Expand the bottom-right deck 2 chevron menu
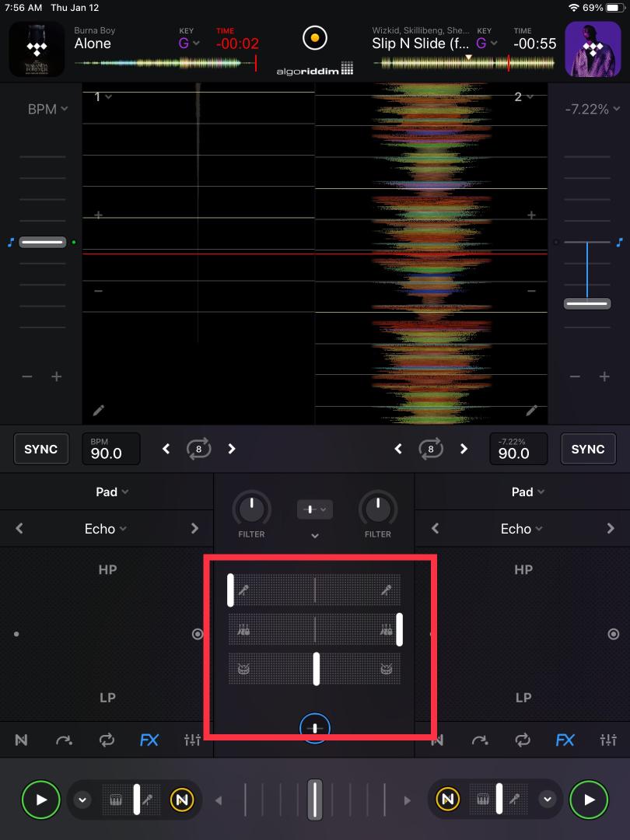This screenshot has width=630, height=840. point(547,800)
